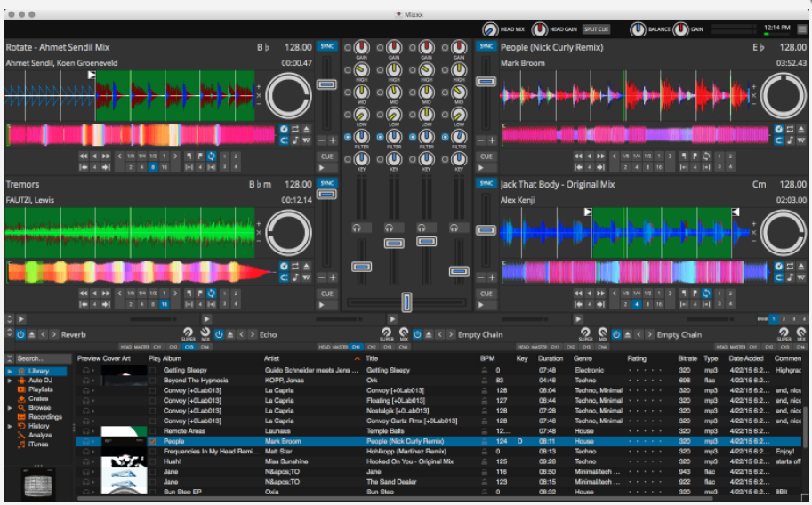
Task: Eject the track from the Rotate deck
Action: 307,129
